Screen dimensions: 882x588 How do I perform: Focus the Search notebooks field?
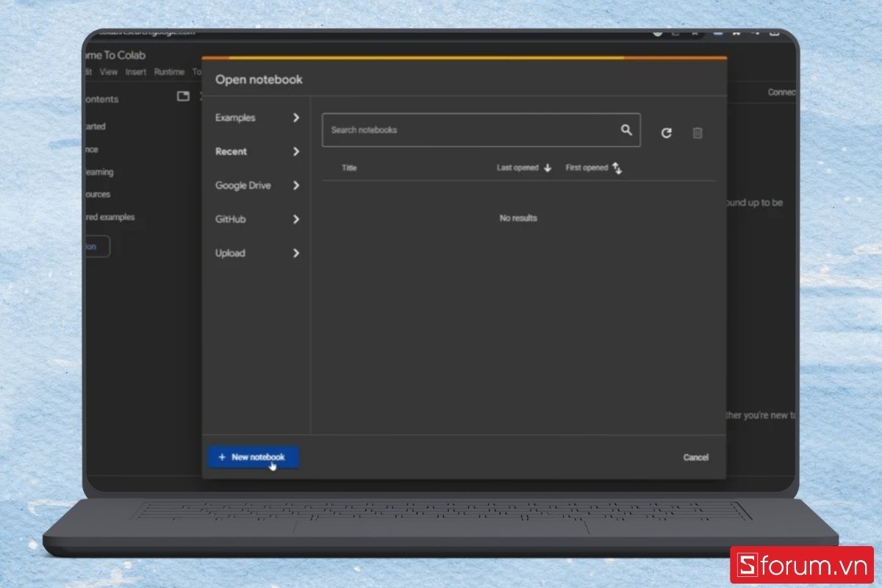pos(481,130)
